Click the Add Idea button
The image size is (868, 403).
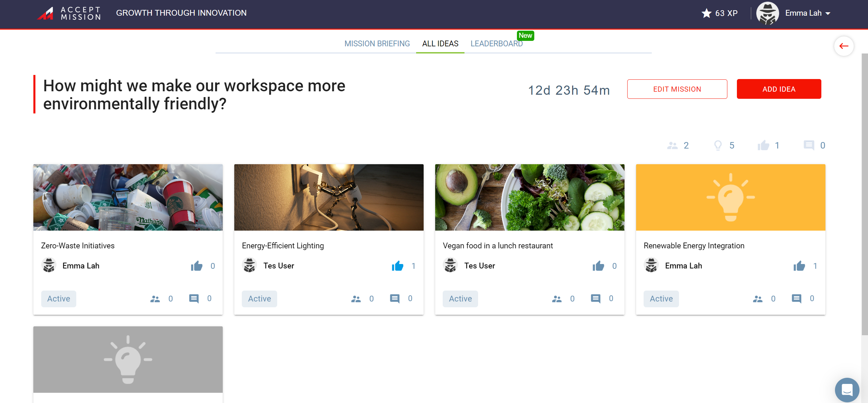(779, 89)
